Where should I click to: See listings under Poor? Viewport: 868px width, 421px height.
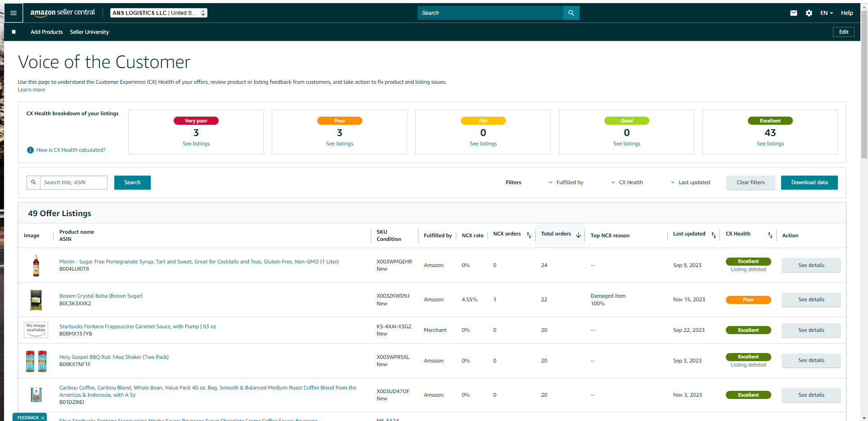click(x=340, y=144)
